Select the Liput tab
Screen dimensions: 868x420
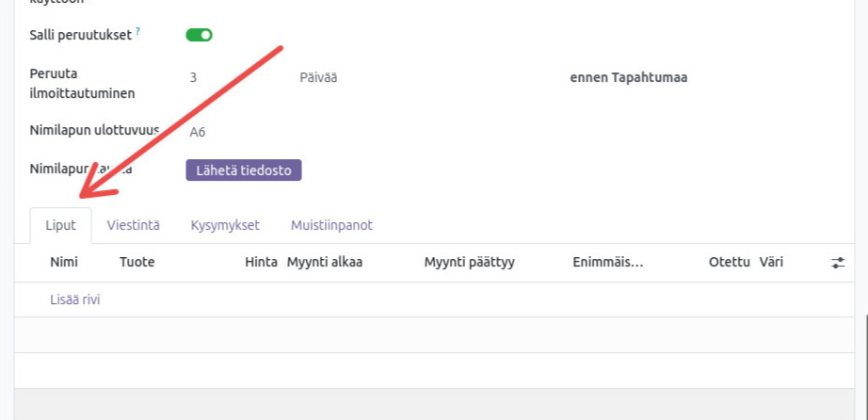[60, 226]
